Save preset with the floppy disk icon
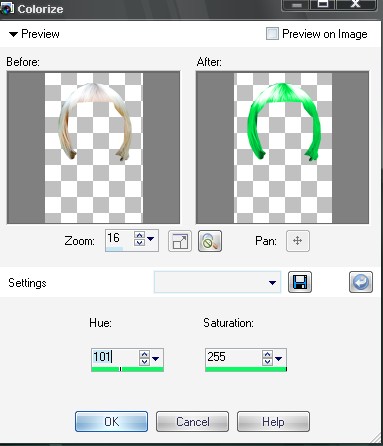The image size is (383, 446). coord(300,282)
